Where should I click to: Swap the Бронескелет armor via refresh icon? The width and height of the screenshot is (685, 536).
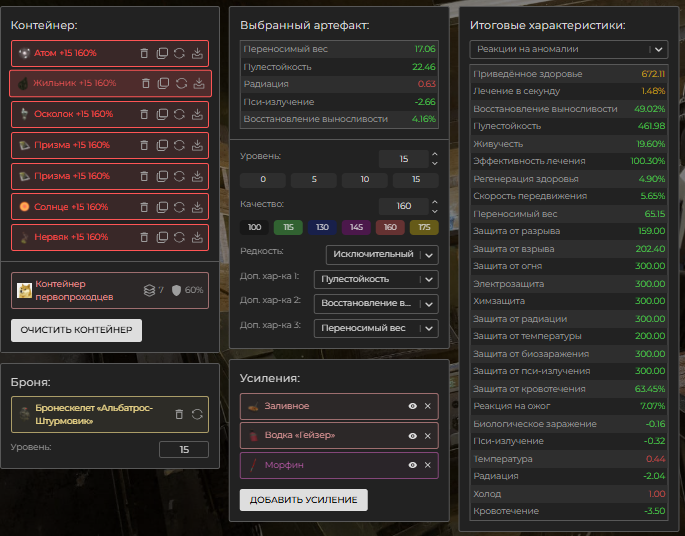coord(197,414)
